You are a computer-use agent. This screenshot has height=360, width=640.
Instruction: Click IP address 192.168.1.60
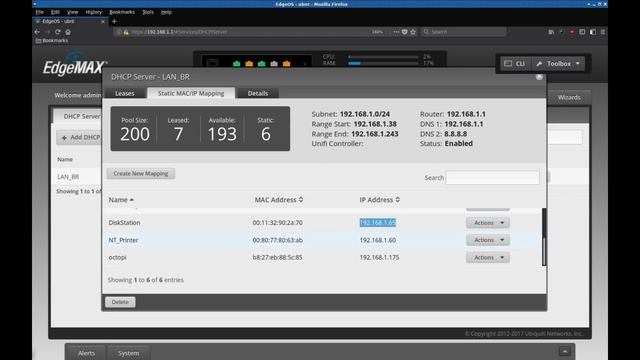pos(378,240)
